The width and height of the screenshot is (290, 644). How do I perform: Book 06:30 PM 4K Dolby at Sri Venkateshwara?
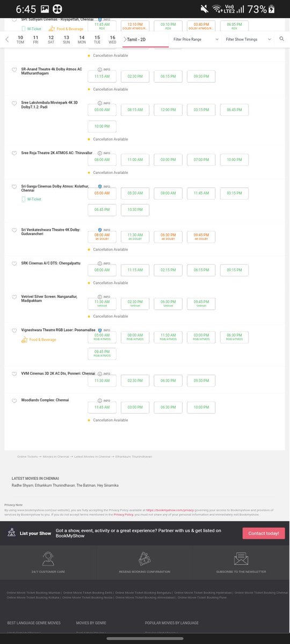click(168, 237)
